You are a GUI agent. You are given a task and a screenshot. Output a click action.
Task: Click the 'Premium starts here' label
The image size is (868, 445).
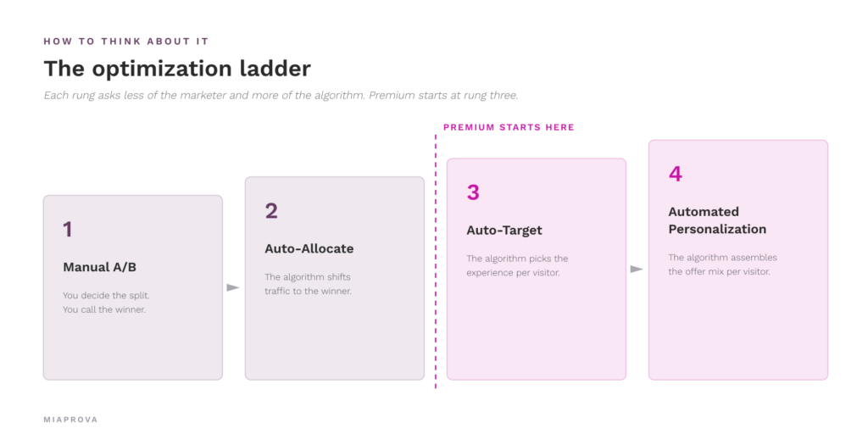[x=509, y=127]
